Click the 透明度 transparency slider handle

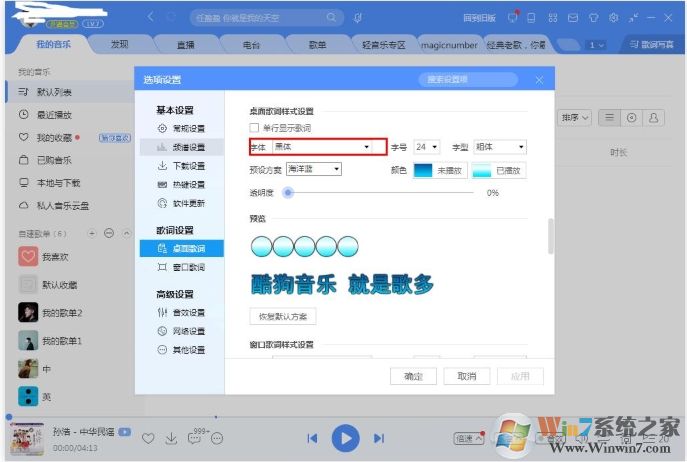pyautogui.click(x=288, y=192)
